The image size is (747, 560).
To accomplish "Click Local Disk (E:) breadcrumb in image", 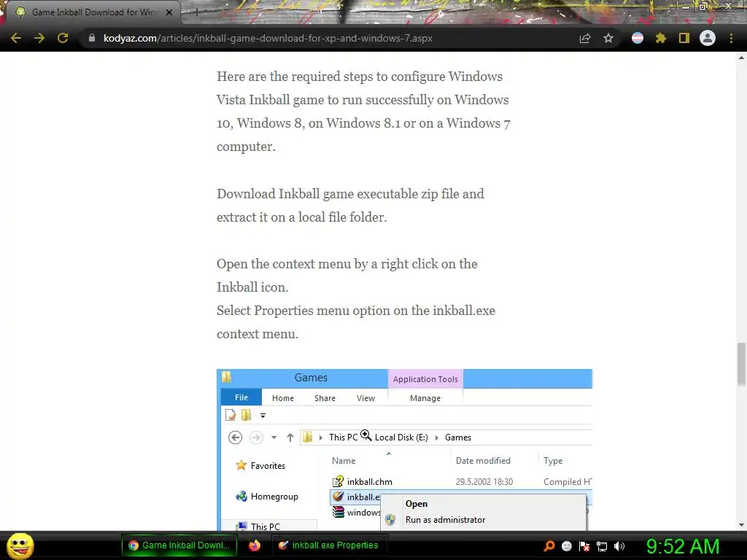I will point(401,437).
